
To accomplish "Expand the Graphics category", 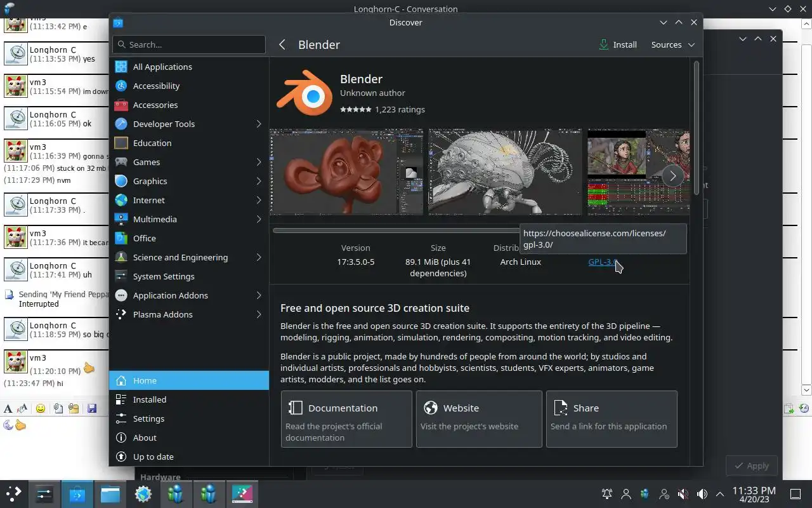I will (259, 181).
